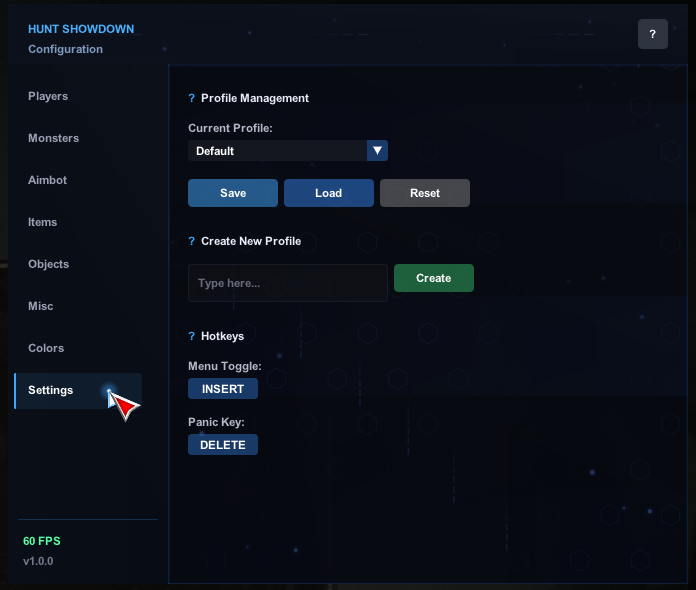
Task: Open the Colors tab
Action: [46, 348]
